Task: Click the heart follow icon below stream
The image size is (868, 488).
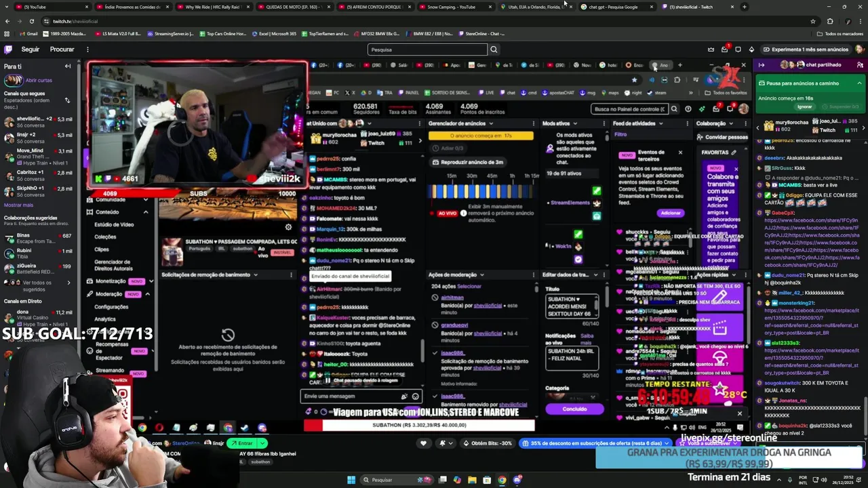Action: (424, 443)
